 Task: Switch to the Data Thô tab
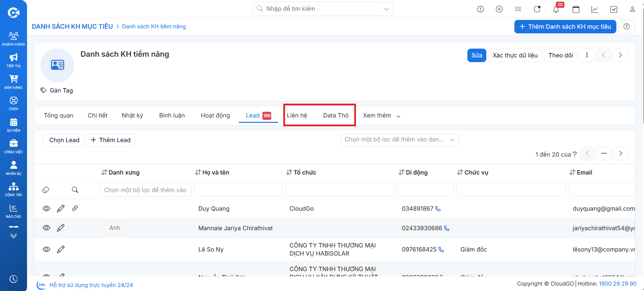click(x=336, y=115)
